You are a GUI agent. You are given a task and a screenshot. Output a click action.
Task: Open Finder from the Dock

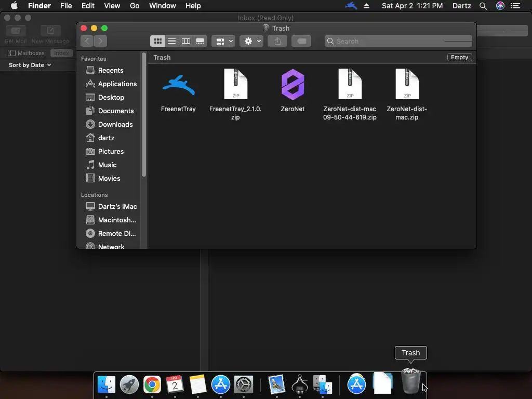[107, 384]
